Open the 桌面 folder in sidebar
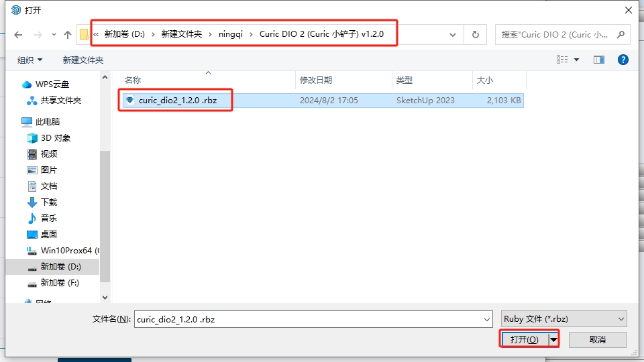 click(x=49, y=235)
